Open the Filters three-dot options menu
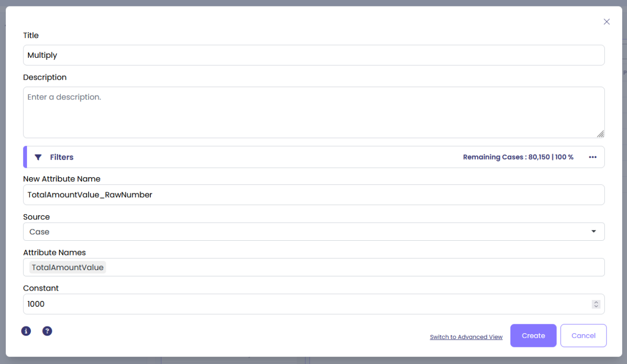Viewport: 627px width, 364px height. pos(593,157)
